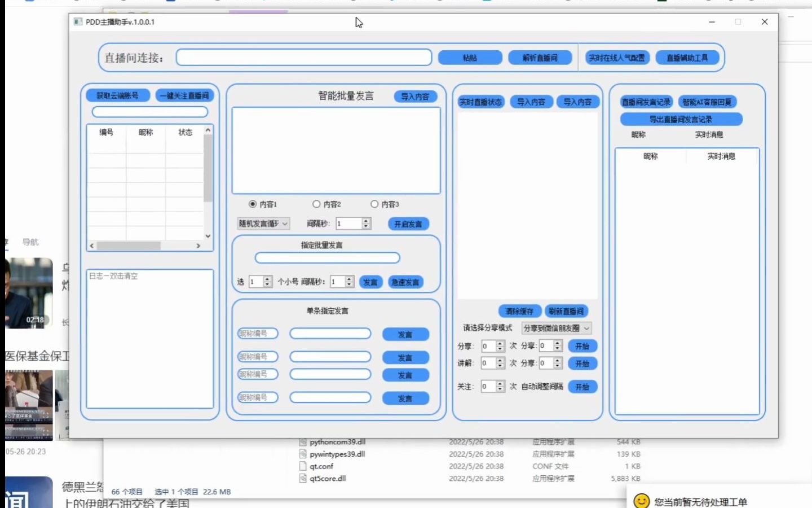Increase the 关注 count stepper
This screenshot has height=508, width=812.
click(x=500, y=383)
